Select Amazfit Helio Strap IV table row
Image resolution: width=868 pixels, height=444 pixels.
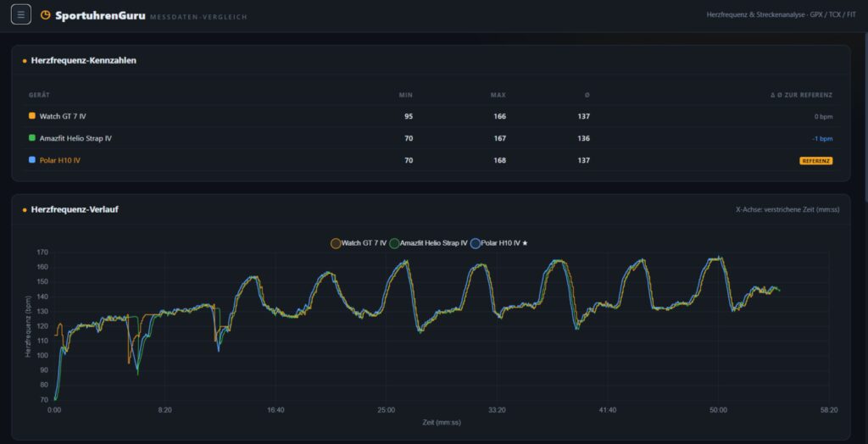click(x=431, y=138)
